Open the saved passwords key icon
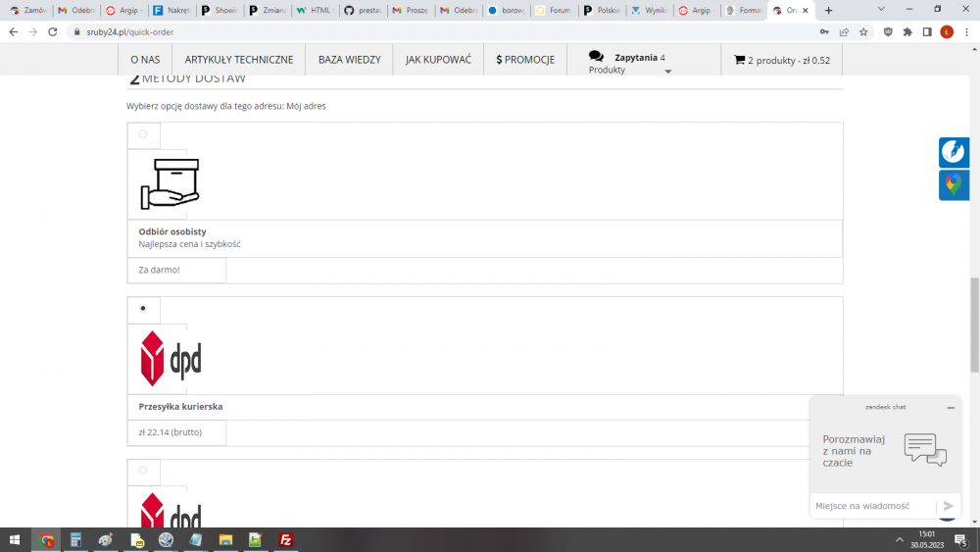The width and height of the screenshot is (980, 552). (824, 32)
